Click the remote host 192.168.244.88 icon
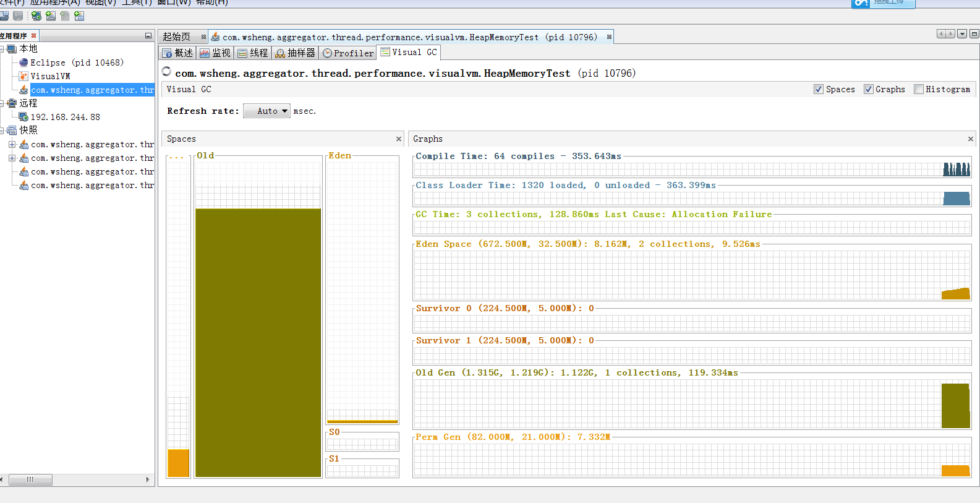The image size is (980, 503). click(x=23, y=117)
